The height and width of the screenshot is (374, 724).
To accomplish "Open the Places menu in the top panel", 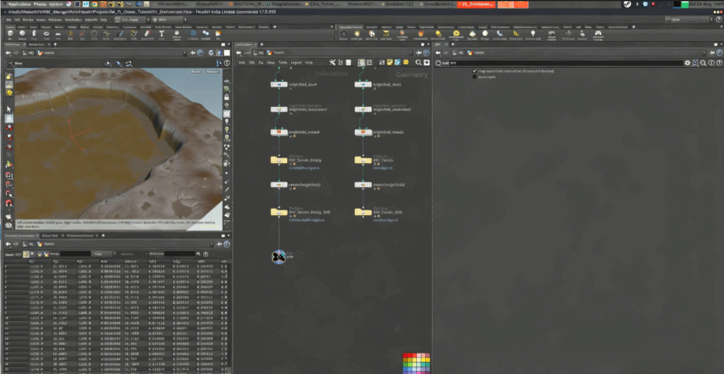I will point(40,4).
